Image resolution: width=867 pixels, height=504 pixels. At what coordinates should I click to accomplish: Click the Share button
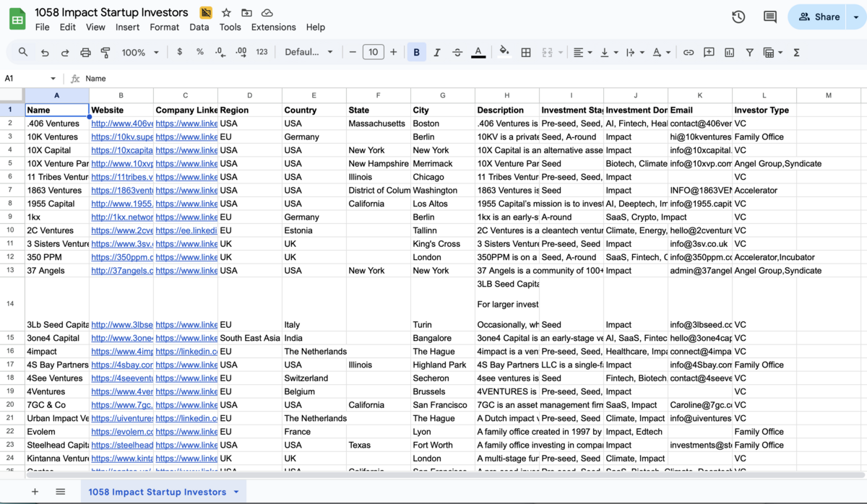pos(824,16)
